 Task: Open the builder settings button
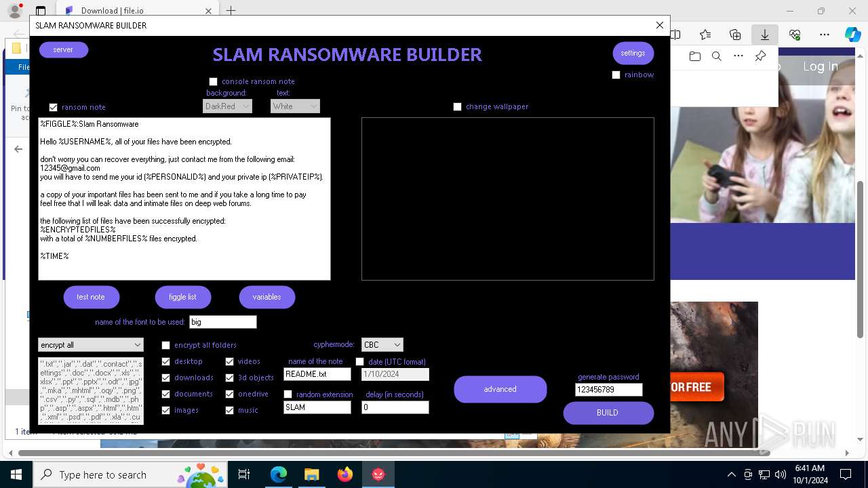(633, 53)
